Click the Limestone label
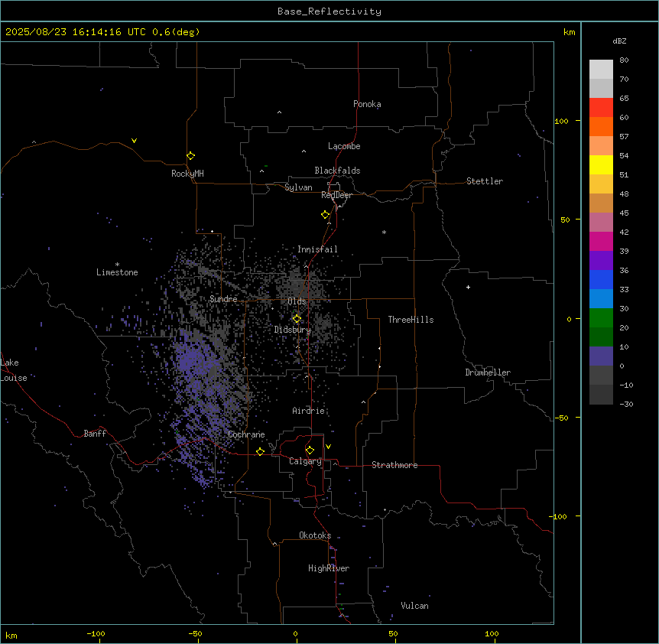 [117, 272]
